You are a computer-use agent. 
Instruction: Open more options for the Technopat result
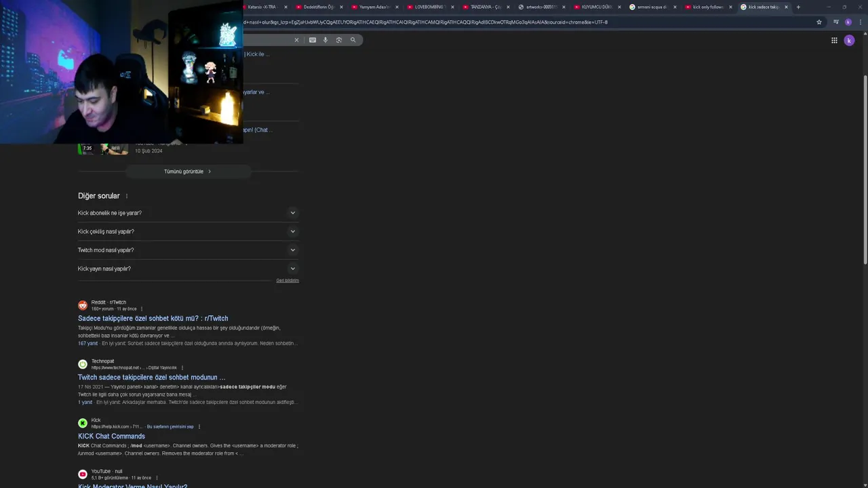182,368
